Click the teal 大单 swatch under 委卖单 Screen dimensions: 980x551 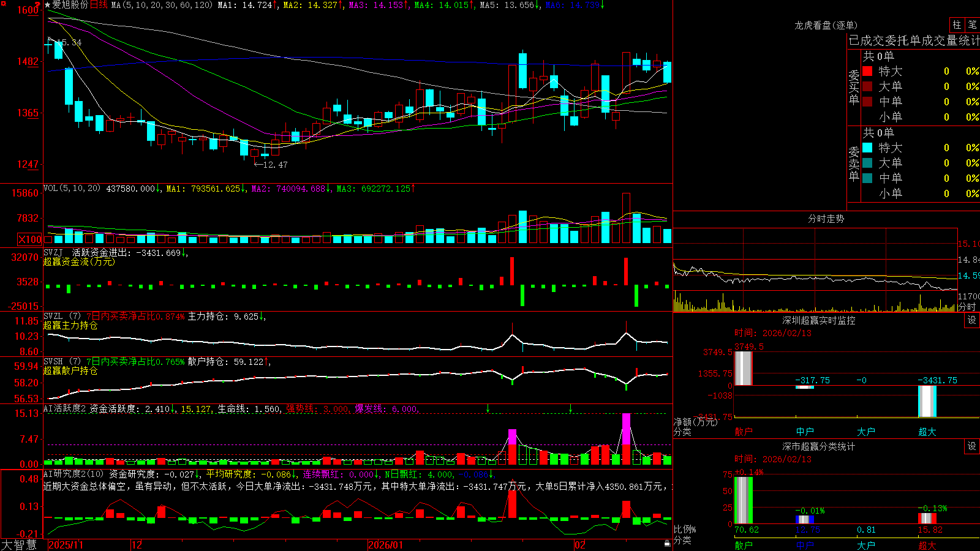(867, 163)
